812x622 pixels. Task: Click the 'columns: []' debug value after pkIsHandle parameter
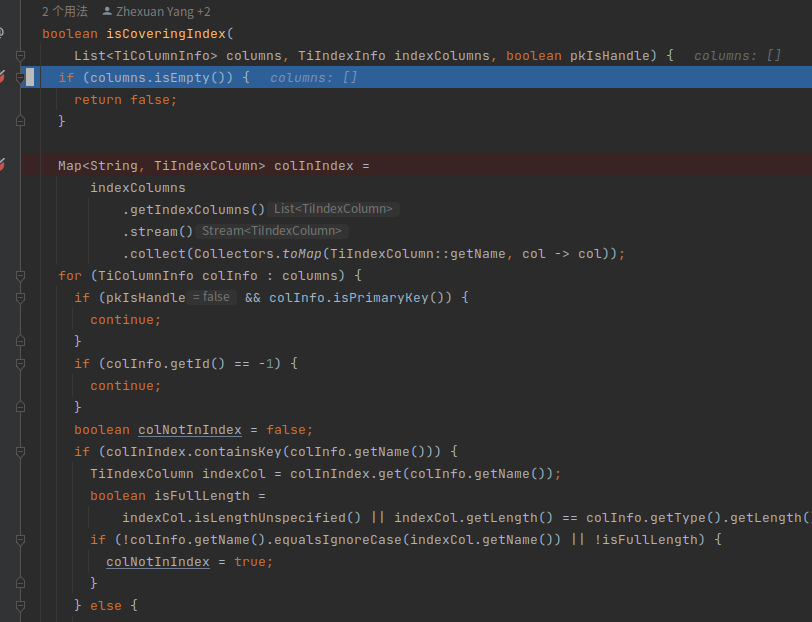pyautogui.click(x=737, y=55)
